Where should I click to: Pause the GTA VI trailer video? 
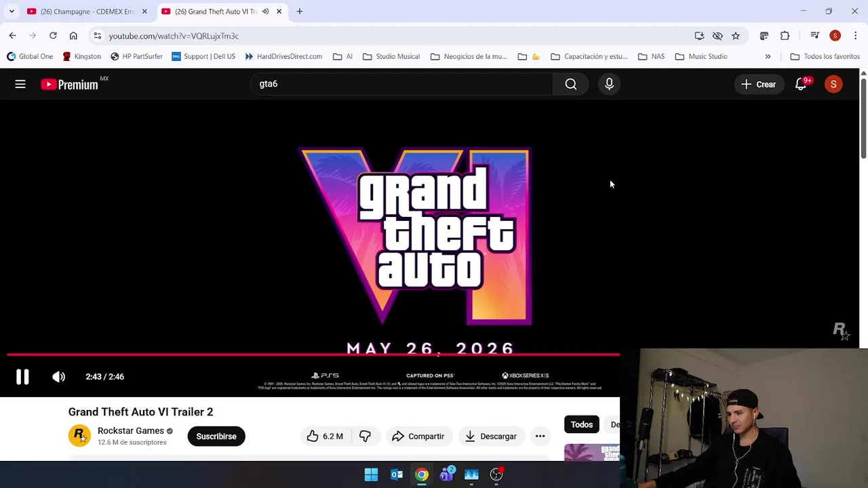(x=22, y=377)
